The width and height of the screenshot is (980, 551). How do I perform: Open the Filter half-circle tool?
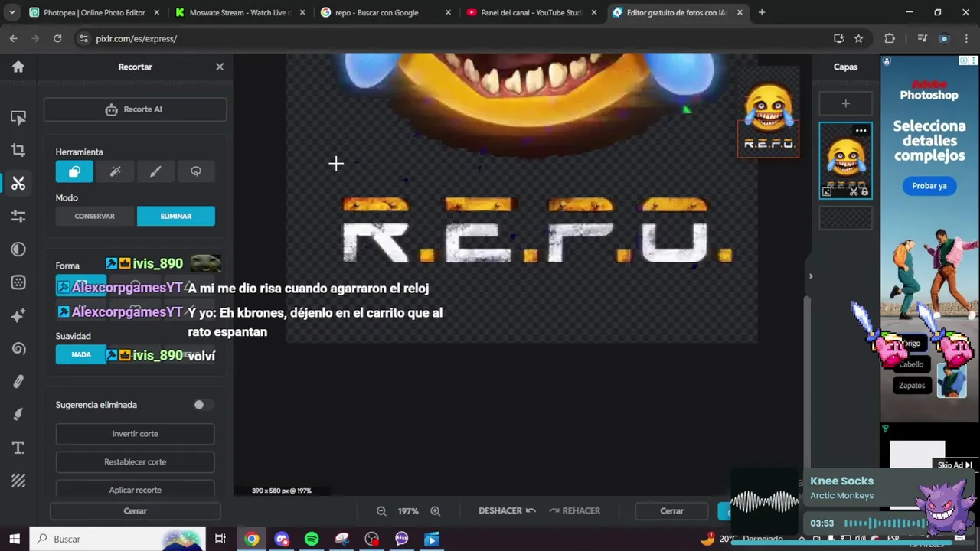pyautogui.click(x=18, y=249)
